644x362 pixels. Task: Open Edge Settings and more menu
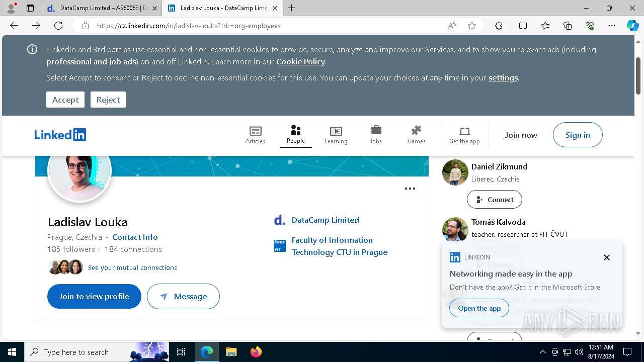(x=612, y=26)
